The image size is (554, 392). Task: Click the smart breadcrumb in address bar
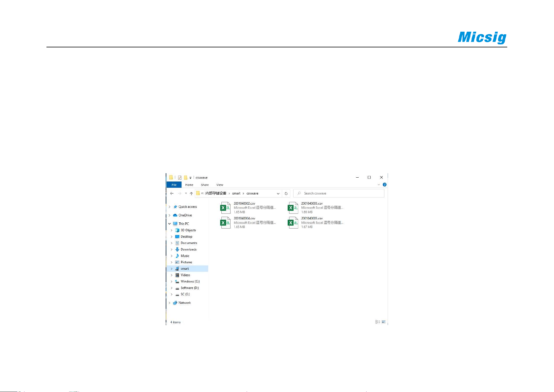236,193
